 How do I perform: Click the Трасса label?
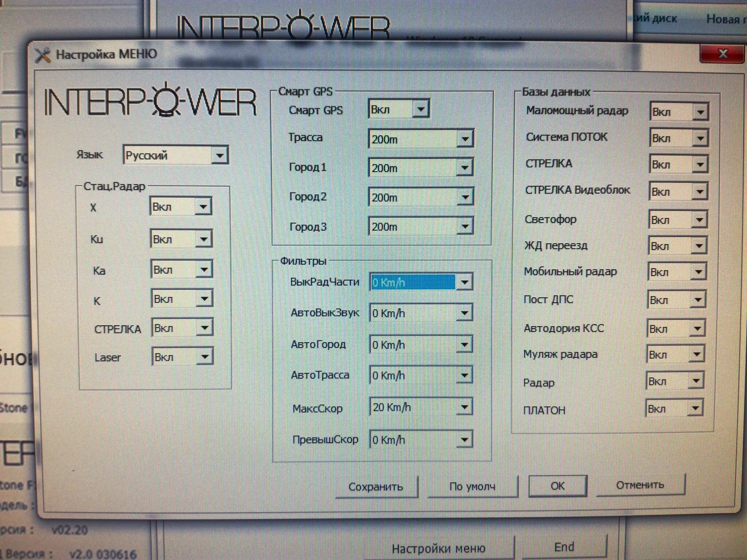pyautogui.click(x=306, y=137)
